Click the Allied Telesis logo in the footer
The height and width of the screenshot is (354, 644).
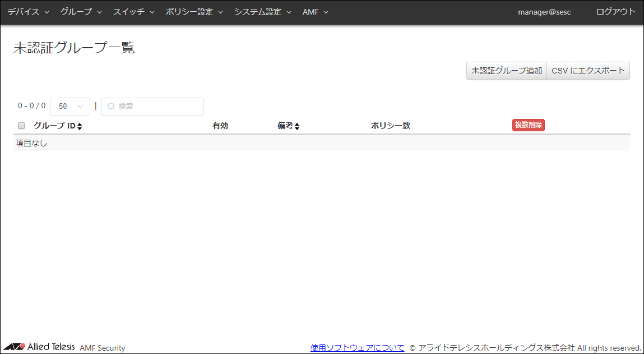[39, 347]
